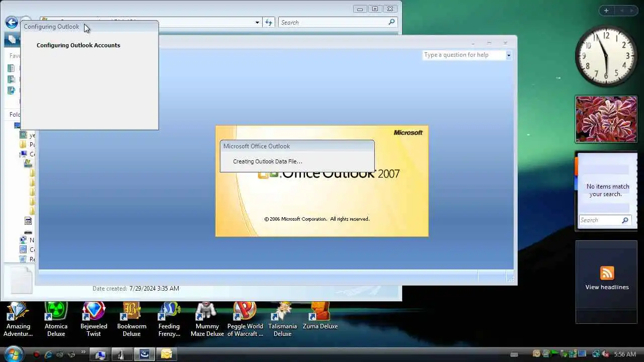
Task: Switch to the Outlook envelope taskbar button
Action: pos(167,355)
